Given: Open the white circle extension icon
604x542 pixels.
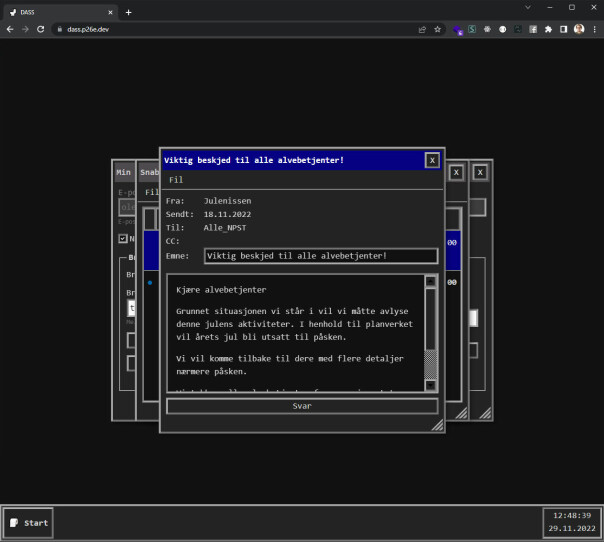Looking at the screenshot, I should click(x=503, y=29).
